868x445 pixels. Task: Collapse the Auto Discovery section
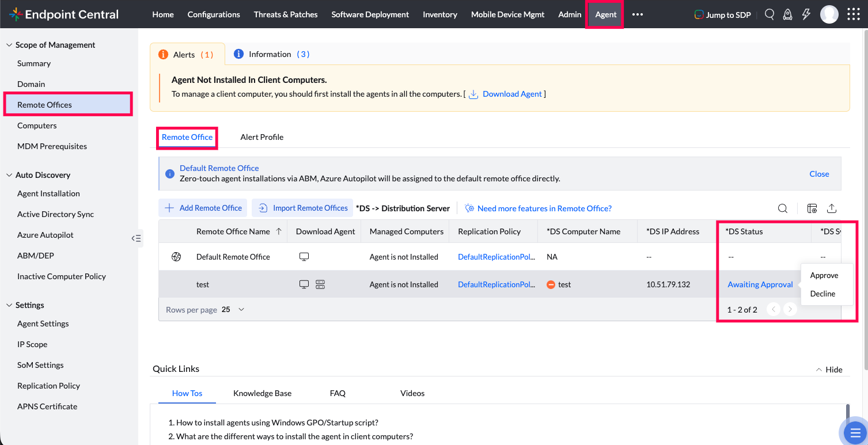click(9, 175)
